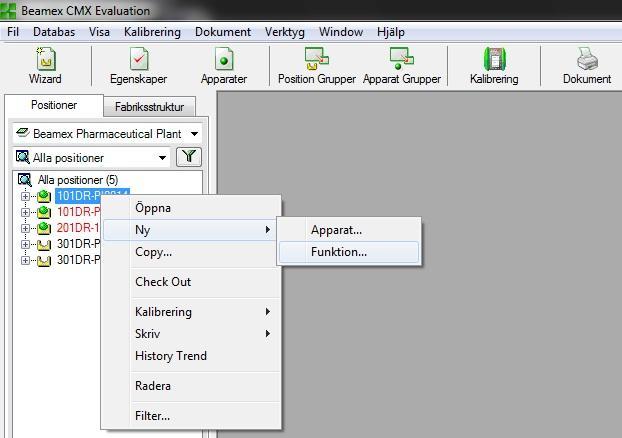Viewport: 622px width, 438px height.
Task: Open the Verktyg menu
Action: [285, 32]
